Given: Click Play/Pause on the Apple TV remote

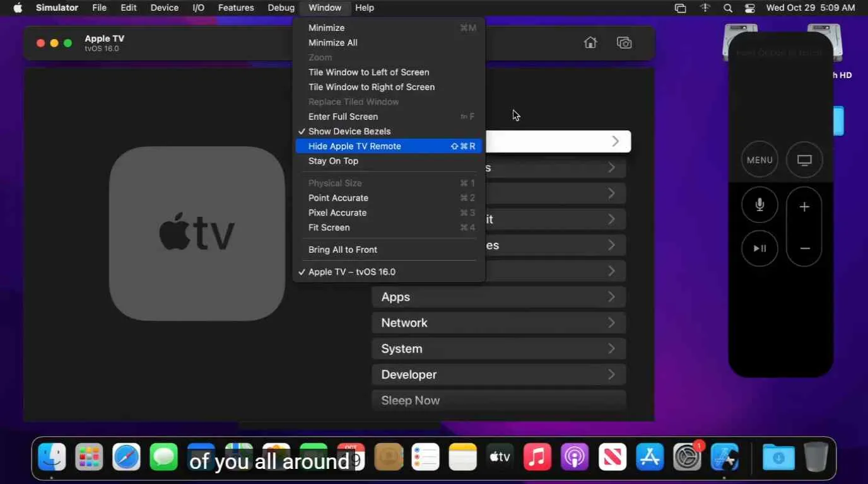Looking at the screenshot, I should [x=759, y=248].
